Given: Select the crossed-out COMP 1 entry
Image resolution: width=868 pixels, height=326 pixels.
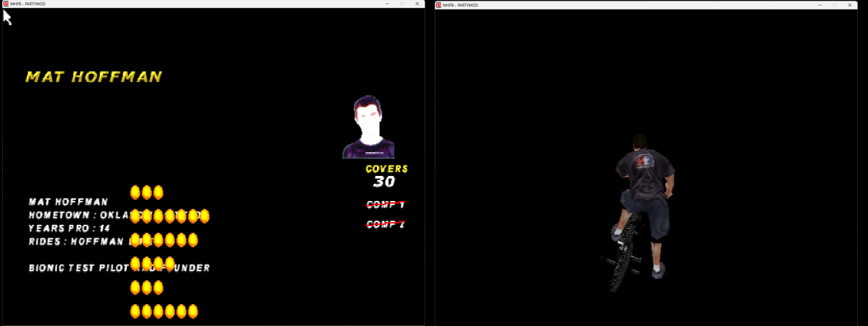Looking at the screenshot, I should pyautogui.click(x=385, y=204).
